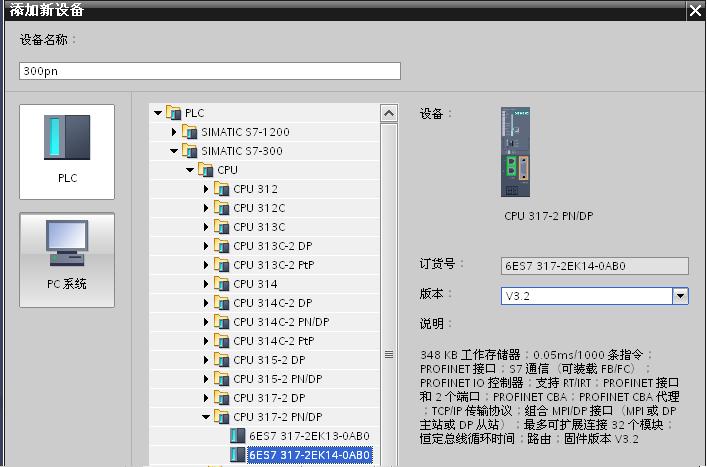Expand the CPU 317-2 DP node arrow
Screen dimensions: 707x467
click(x=206, y=398)
